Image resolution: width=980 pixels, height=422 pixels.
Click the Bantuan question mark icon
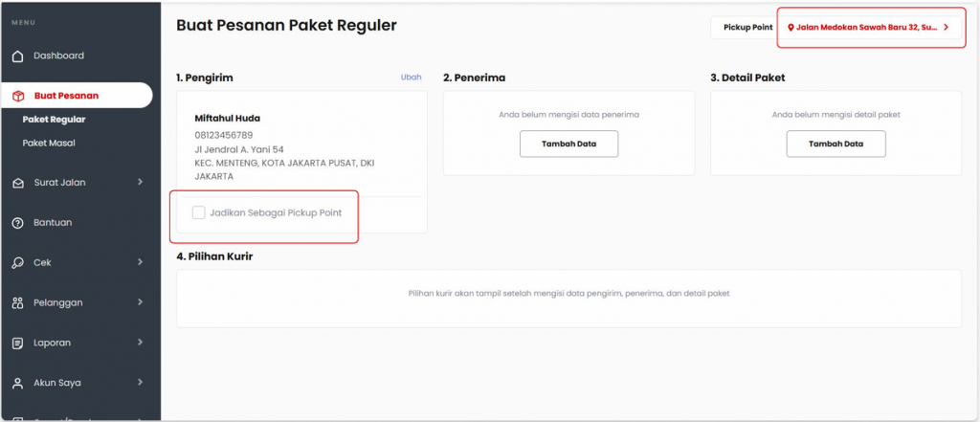(17, 223)
